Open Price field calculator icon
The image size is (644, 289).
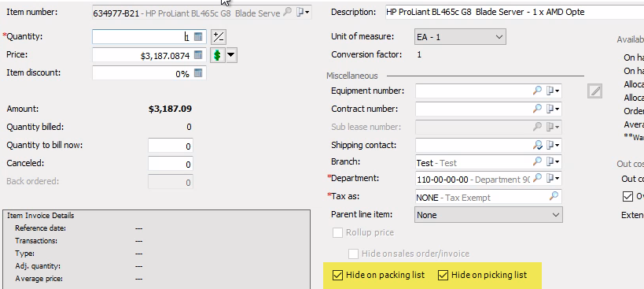coord(198,54)
